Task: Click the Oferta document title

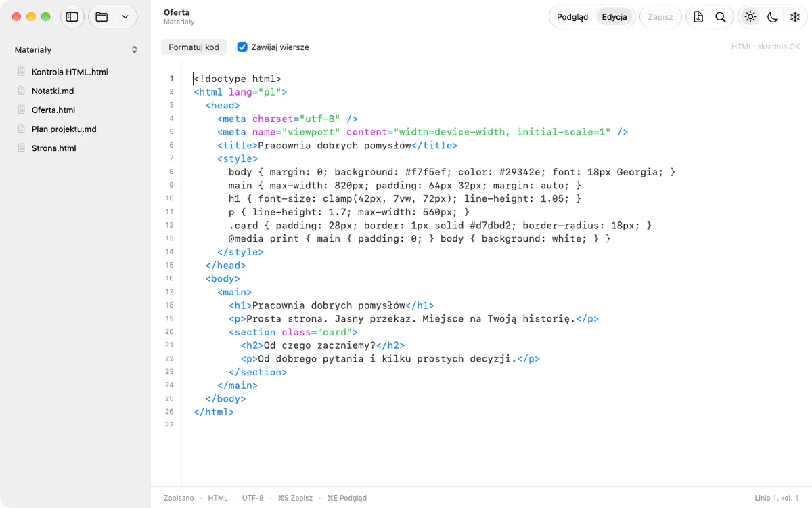Action: pyautogui.click(x=177, y=12)
